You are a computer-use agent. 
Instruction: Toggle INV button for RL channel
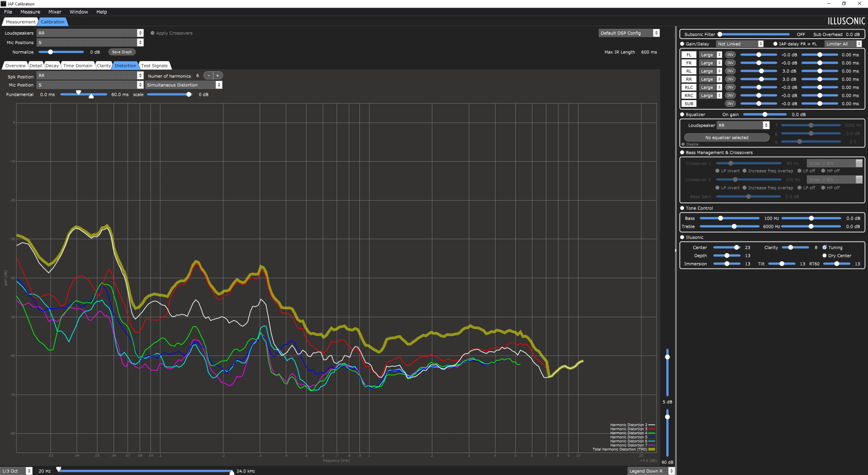pyautogui.click(x=730, y=71)
